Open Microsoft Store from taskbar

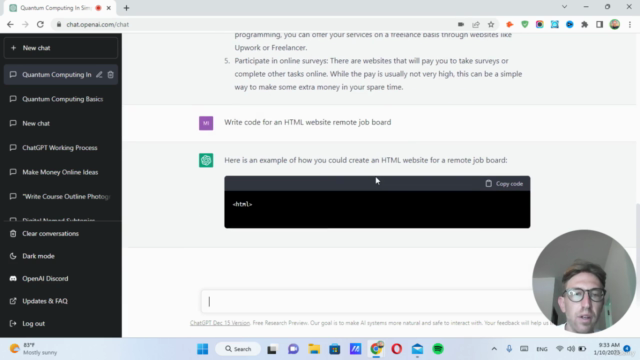(x=335, y=349)
